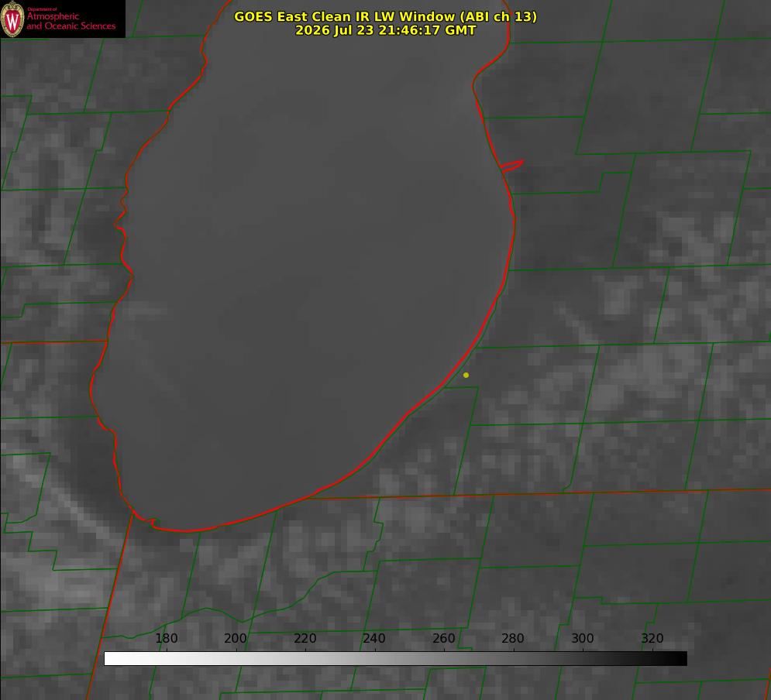Click where the western red border meets the lake
Screen dimensions: 771x700
[x=107, y=341]
